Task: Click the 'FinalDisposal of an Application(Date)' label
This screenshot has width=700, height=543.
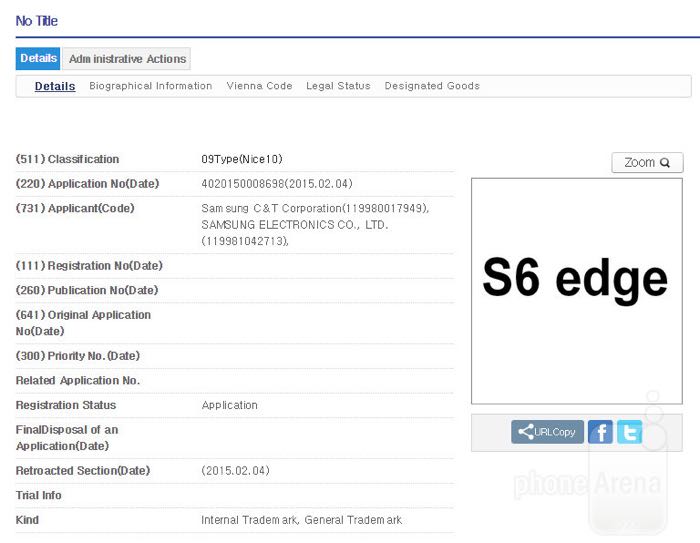Action: tap(67, 438)
